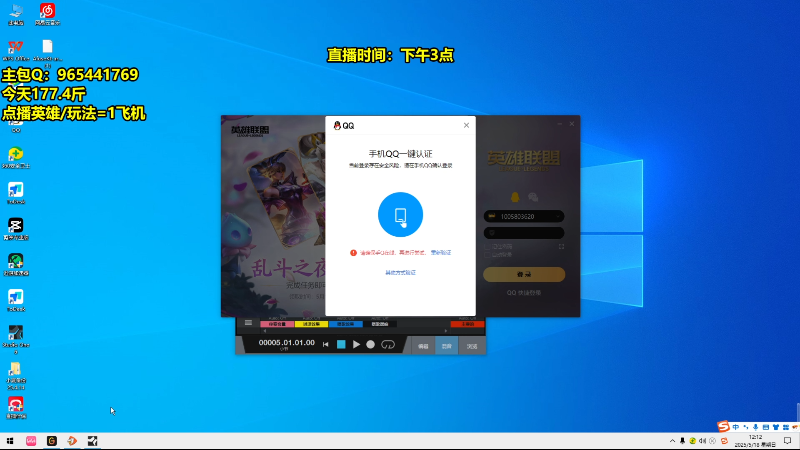Click the microphone icon in system tray
The image size is (800, 450).
[682, 441]
